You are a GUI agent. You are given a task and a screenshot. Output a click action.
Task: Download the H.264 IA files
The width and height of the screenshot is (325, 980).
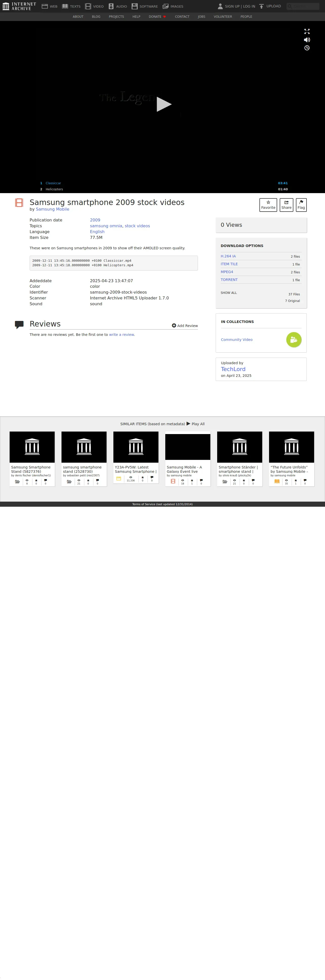click(228, 256)
